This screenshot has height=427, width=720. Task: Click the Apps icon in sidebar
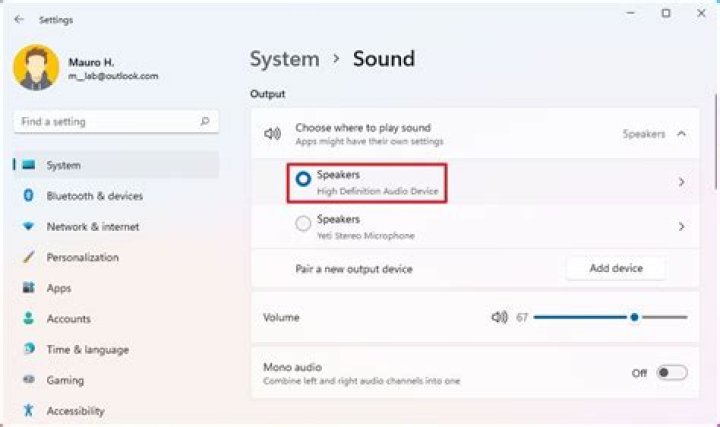click(28, 288)
